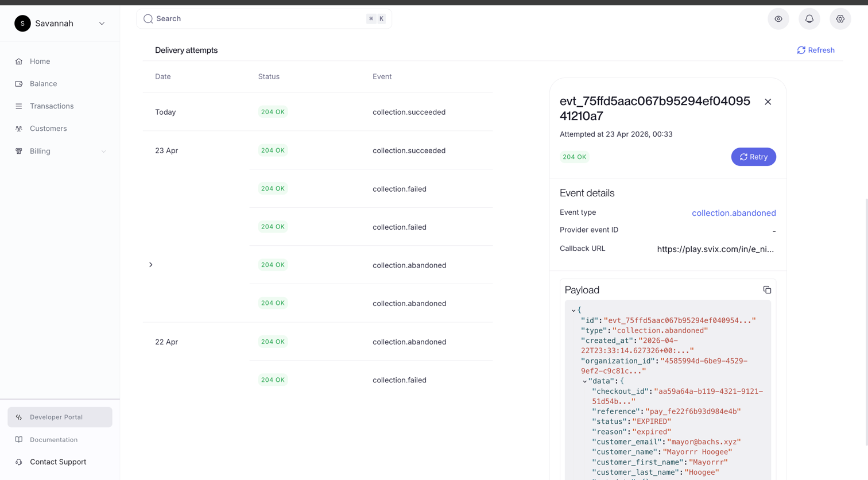This screenshot has width=868, height=480.
Task: Copy the payload with the copy icon
Action: [767, 290]
